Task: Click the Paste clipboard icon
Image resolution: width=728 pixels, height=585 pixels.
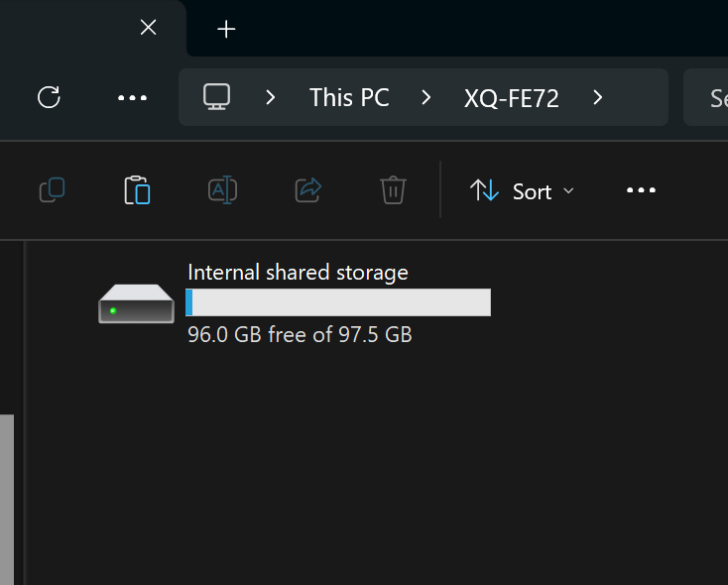Action: point(137,190)
